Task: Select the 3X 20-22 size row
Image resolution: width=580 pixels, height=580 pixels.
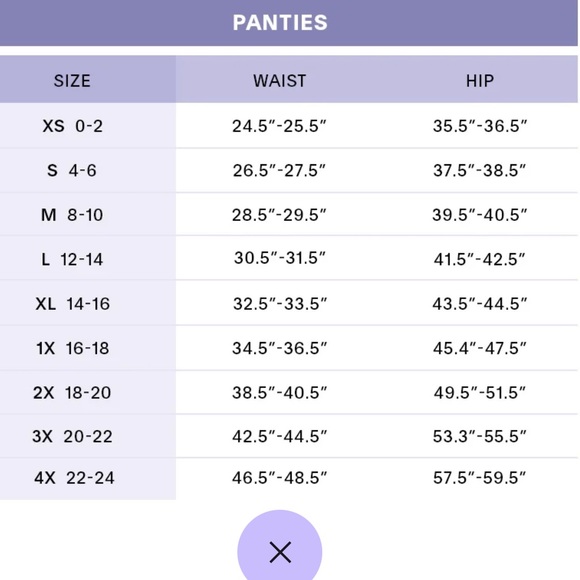Action: coord(289,436)
